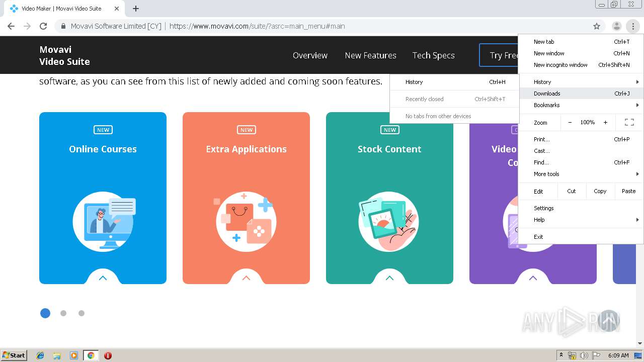Click the three-dot Chrome menu icon
The width and height of the screenshot is (644, 362).
click(x=633, y=26)
